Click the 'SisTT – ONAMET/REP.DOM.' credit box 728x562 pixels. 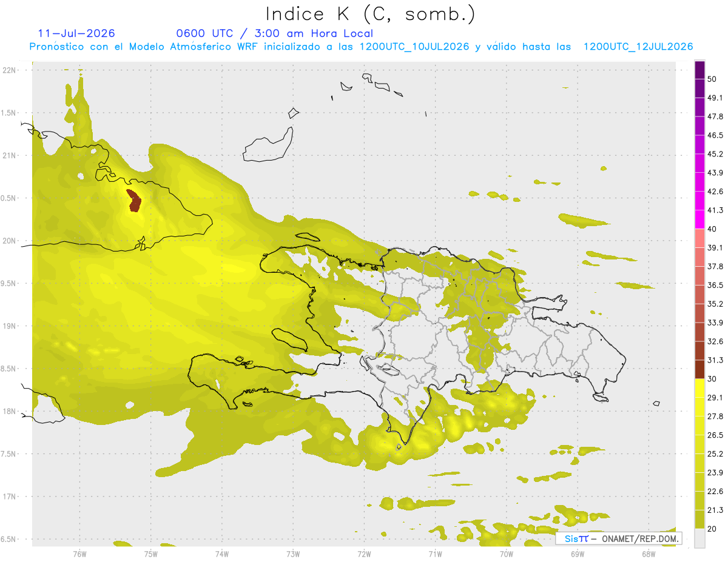[x=619, y=538]
